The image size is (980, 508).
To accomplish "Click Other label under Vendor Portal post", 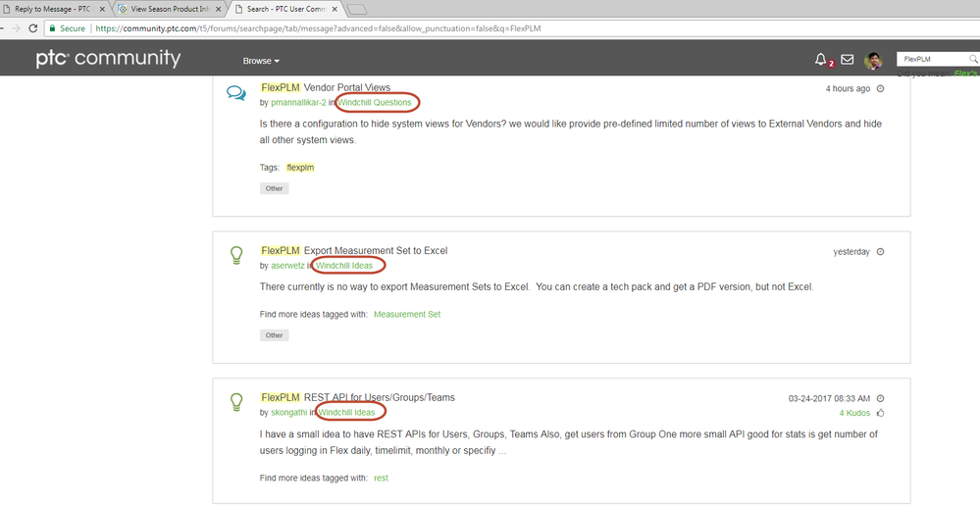I will [274, 188].
